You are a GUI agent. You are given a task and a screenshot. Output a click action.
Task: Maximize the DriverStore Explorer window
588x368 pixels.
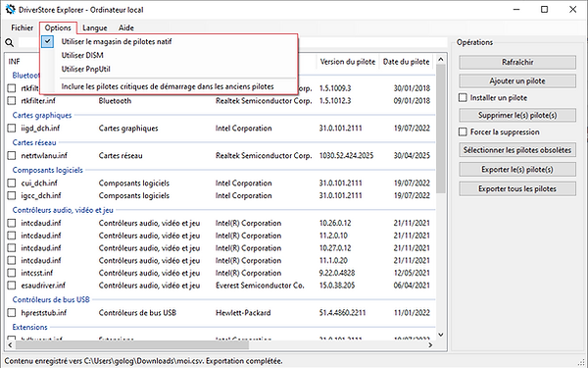pyautogui.click(x=545, y=10)
